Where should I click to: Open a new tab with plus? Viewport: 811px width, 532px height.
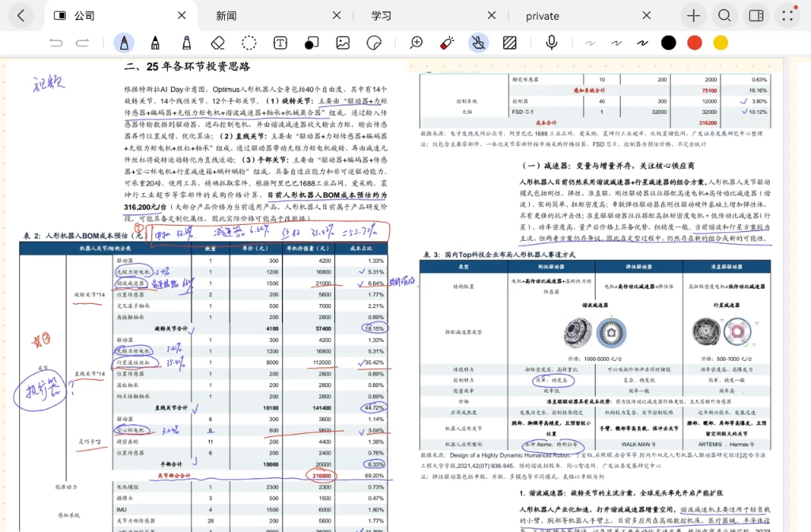(693, 16)
